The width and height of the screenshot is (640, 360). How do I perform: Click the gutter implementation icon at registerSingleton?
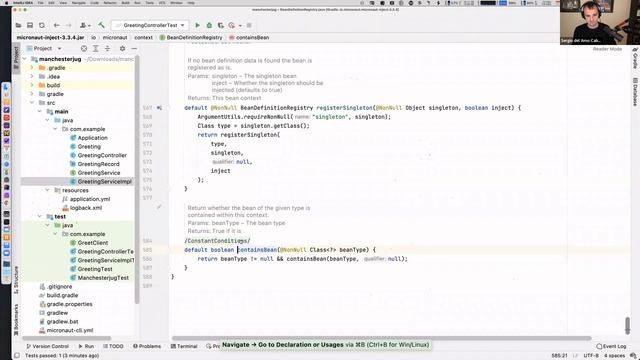160,108
